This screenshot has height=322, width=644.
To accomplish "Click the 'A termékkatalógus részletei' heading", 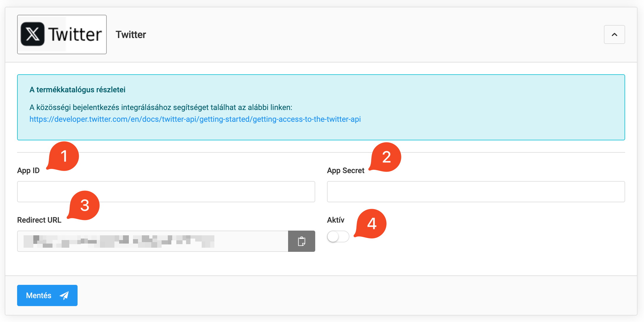I will pyautogui.click(x=77, y=90).
